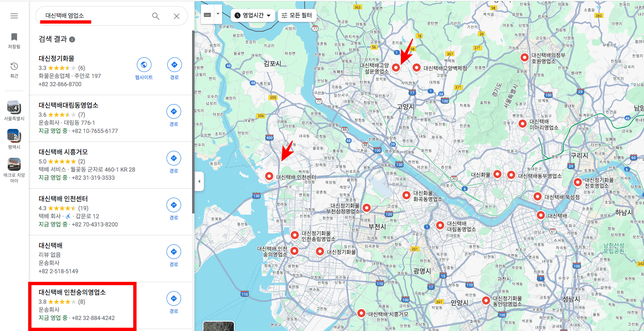The width and height of the screenshot is (644, 331).
Task: Get directions icon for 대신택배 인천센터
Action: pos(174,205)
